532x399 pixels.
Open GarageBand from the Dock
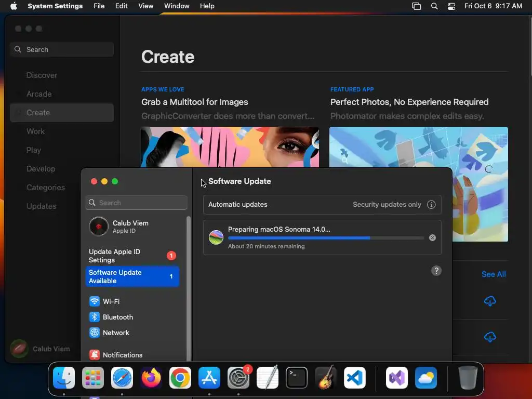click(x=326, y=378)
